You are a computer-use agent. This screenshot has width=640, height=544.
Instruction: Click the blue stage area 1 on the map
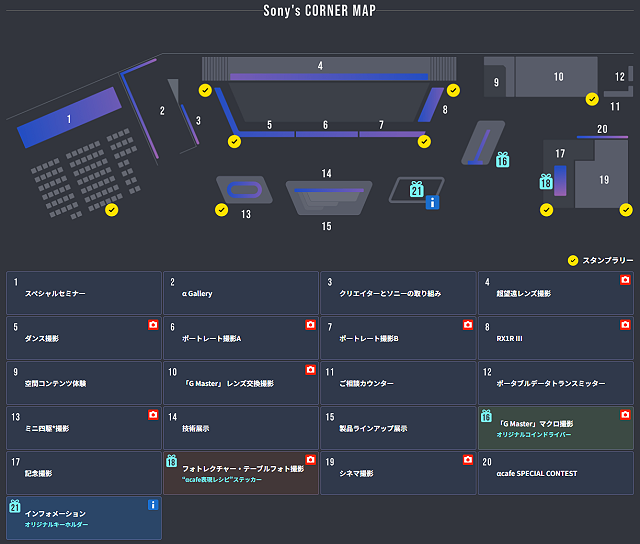68,118
